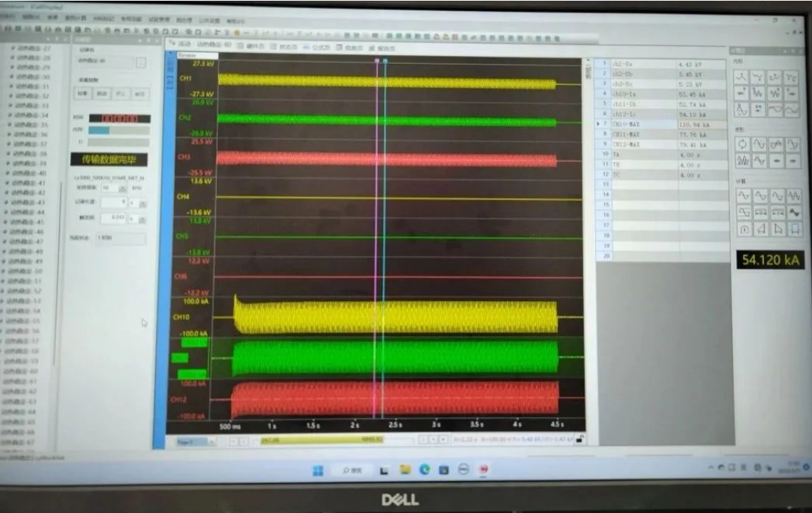This screenshot has width=812, height=513.
Task: Click the 启动 acquisition button
Action: click(102, 94)
